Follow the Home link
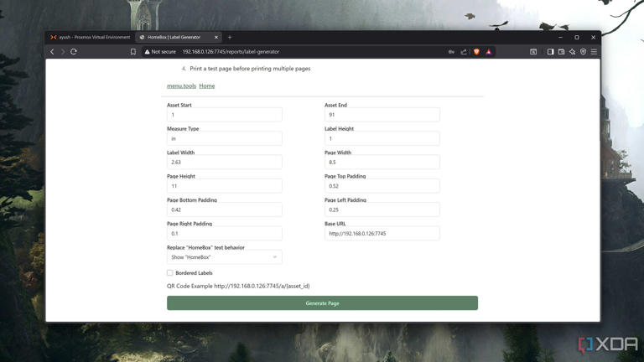Screen dimensions: 644x362 click(x=207, y=85)
